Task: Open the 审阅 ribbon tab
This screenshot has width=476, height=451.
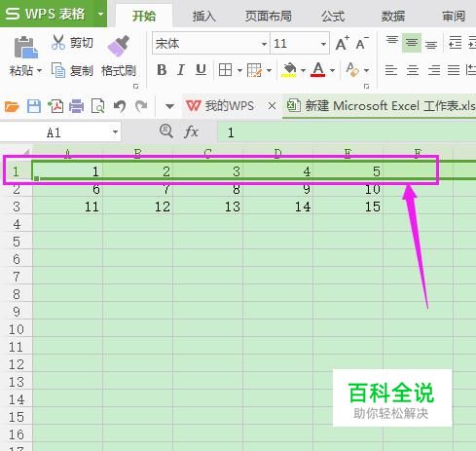Action: [x=454, y=16]
